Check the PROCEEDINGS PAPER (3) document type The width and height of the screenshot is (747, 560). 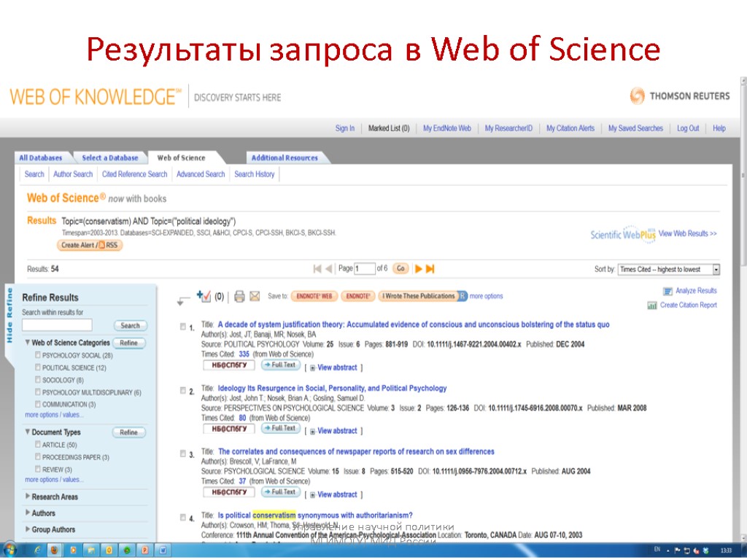pos(38,456)
